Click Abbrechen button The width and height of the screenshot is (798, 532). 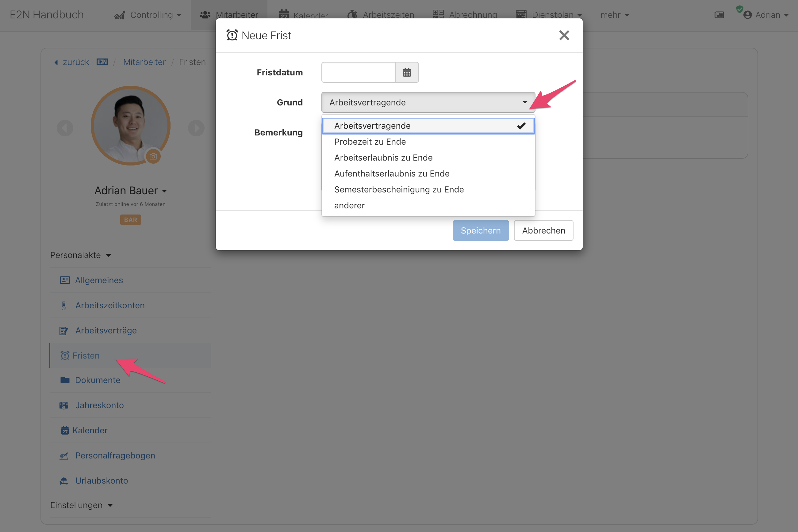click(543, 231)
